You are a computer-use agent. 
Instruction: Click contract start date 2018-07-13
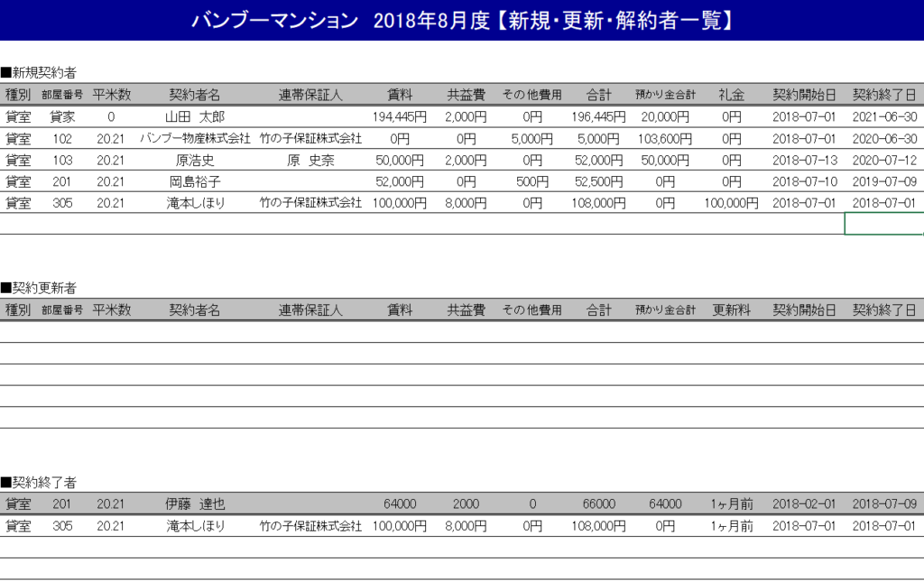pos(804,161)
